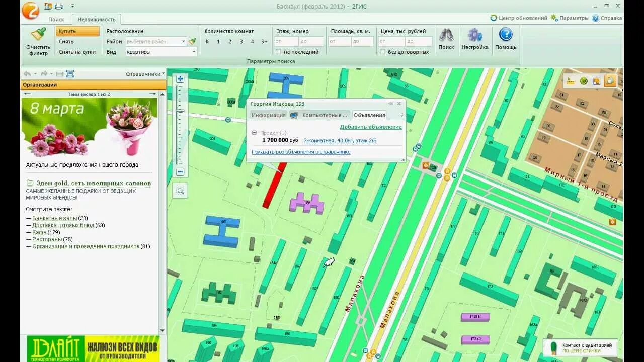The height and width of the screenshot is (362, 644).
Task: Click the directory panel vertical scrollbar
Action: pyautogui.click(x=162, y=211)
